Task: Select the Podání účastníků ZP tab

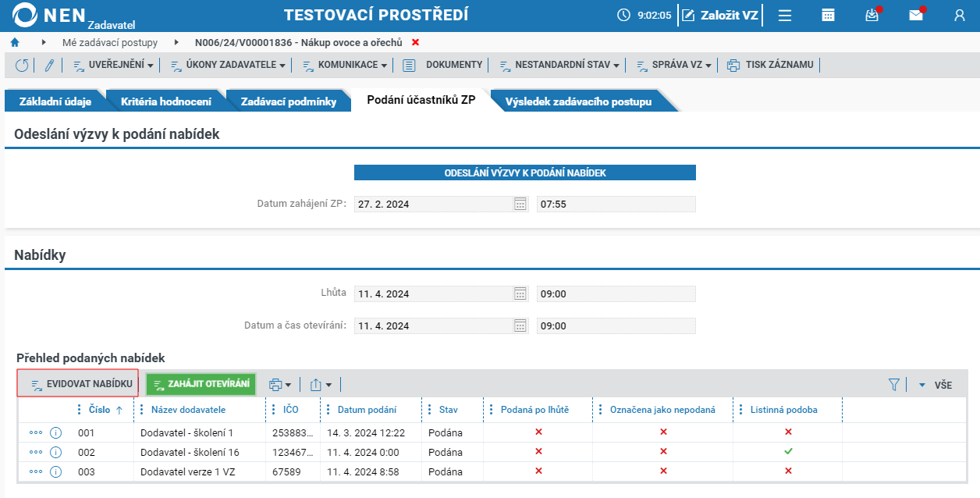Action: click(x=421, y=101)
